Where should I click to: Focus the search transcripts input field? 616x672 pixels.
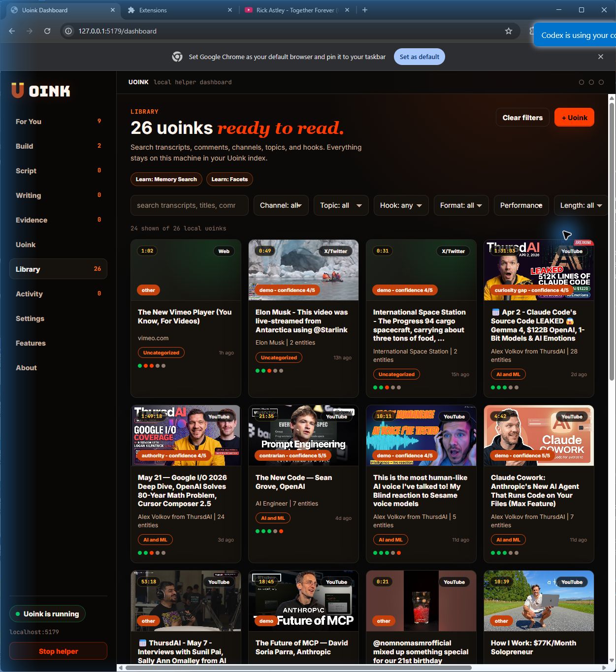(x=189, y=205)
